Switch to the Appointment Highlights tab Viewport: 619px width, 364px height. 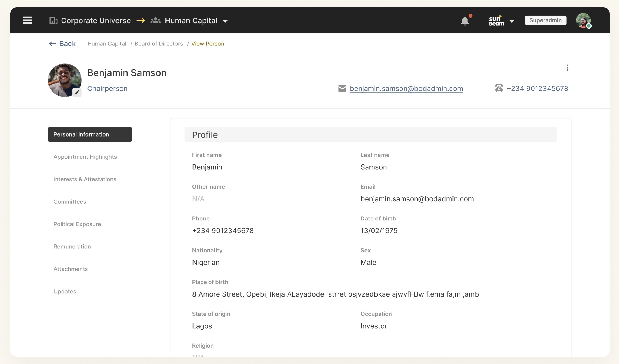pos(85,157)
